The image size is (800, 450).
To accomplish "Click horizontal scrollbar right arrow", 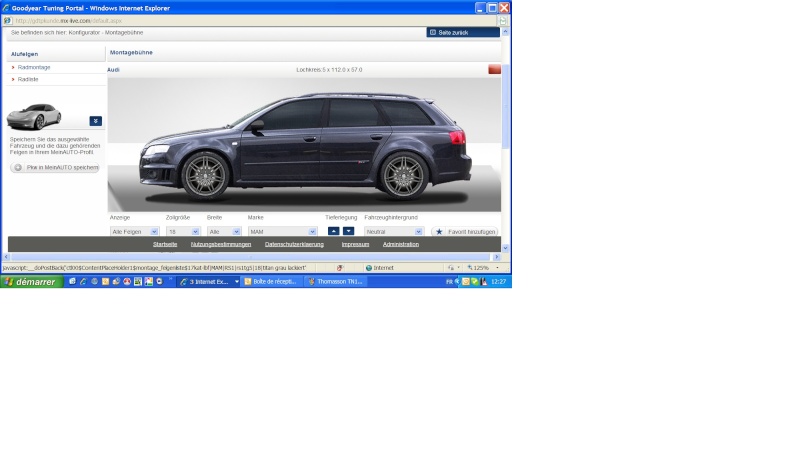I will pos(496,257).
